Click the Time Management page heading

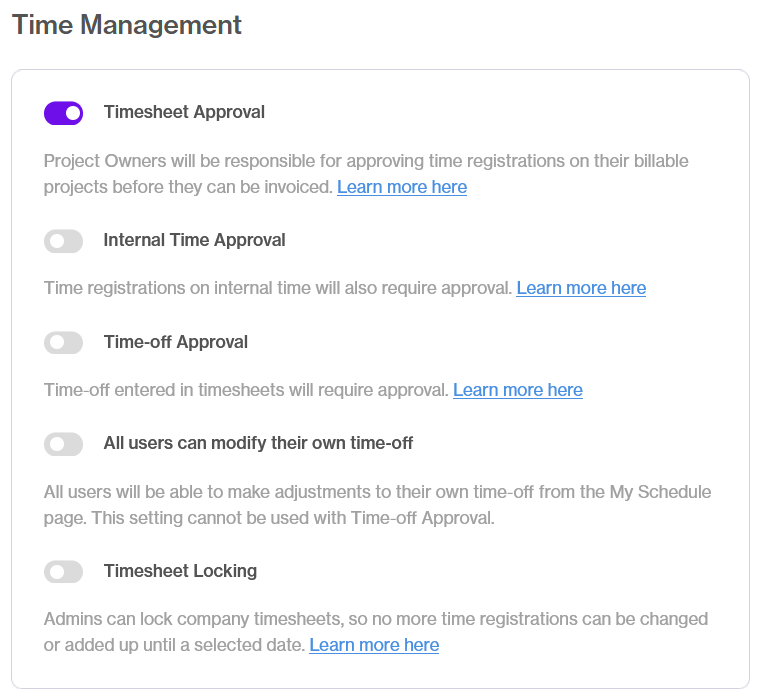[x=127, y=24]
